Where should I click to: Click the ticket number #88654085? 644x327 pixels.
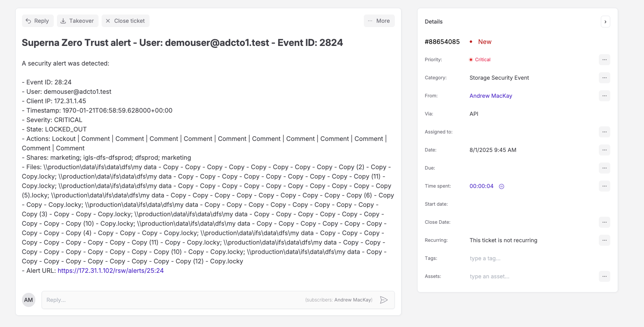coord(442,42)
